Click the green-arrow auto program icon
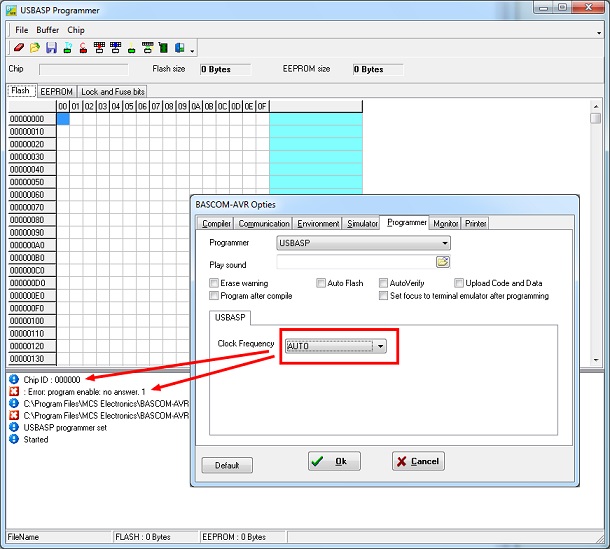The width and height of the screenshot is (610, 549). (147, 48)
